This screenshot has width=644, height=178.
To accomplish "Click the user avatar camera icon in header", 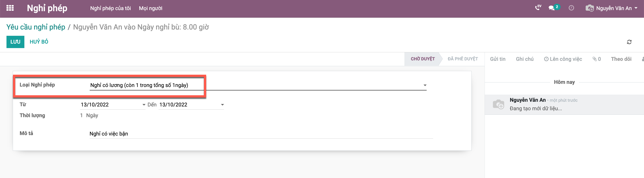I will coord(589,8).
